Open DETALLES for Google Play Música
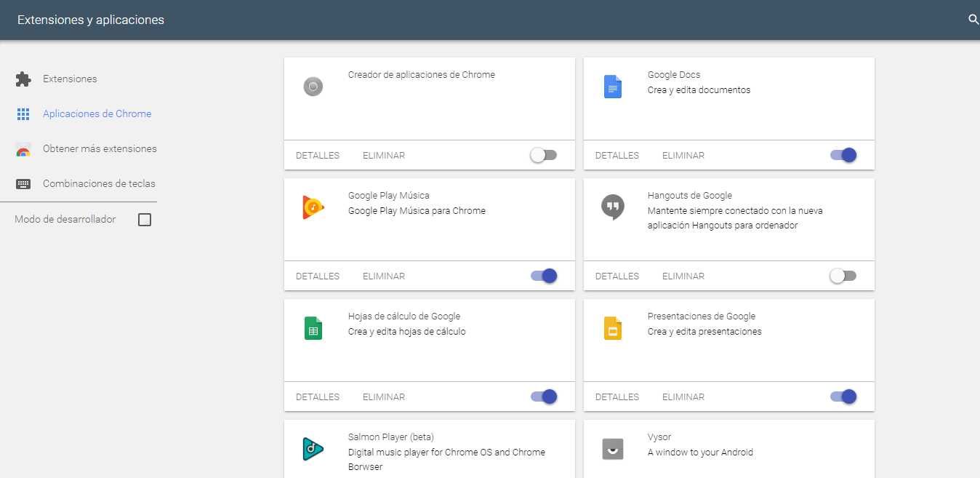 (318, 276)
